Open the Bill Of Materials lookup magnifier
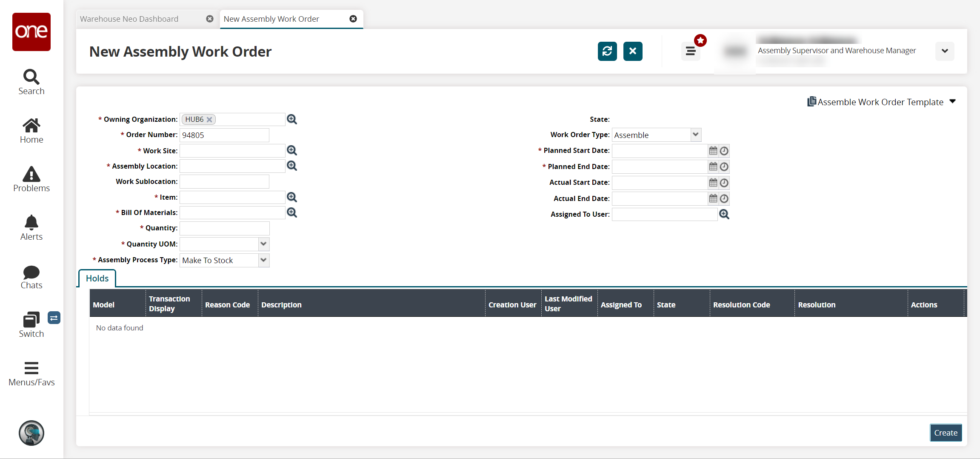Viewport: 980px width, 459px height. pyautogui.click(x=292, y=212)
